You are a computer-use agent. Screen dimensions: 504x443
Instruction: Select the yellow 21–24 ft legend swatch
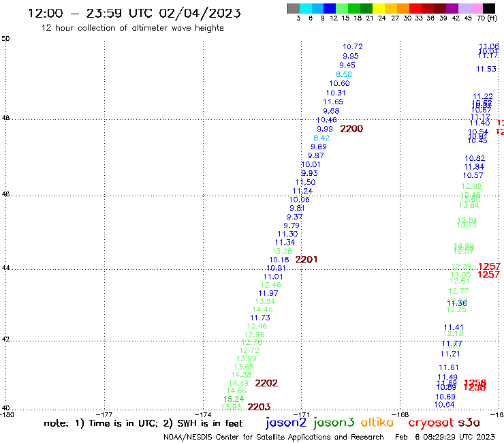click(379, 8)
